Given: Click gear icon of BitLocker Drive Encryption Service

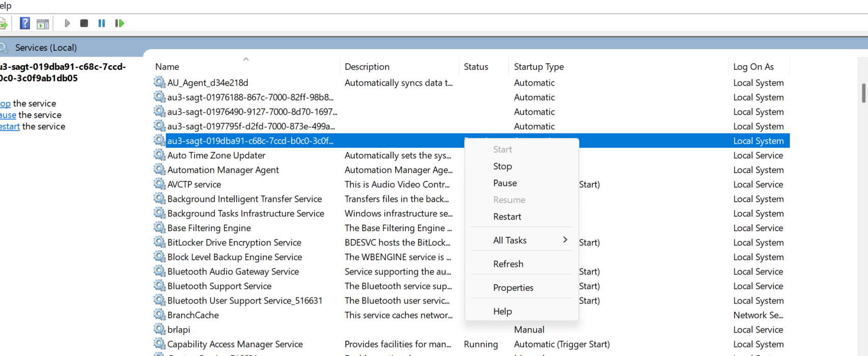Looking at the screenshot, I should click(x=159, y=242).
